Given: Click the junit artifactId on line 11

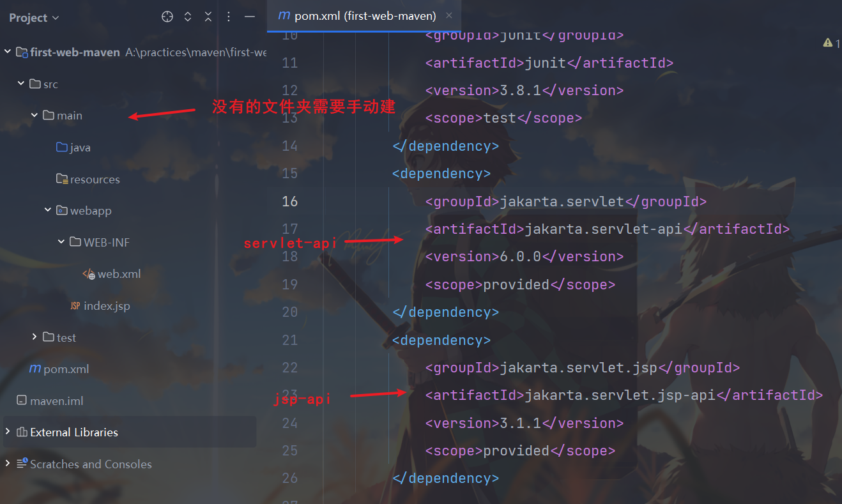Looking at the screenshot, I should pos(546,63).
